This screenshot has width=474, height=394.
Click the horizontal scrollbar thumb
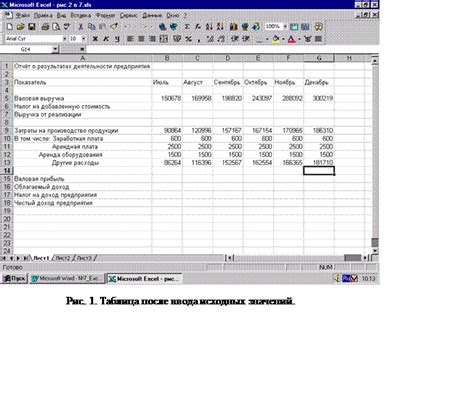(353, 258)
